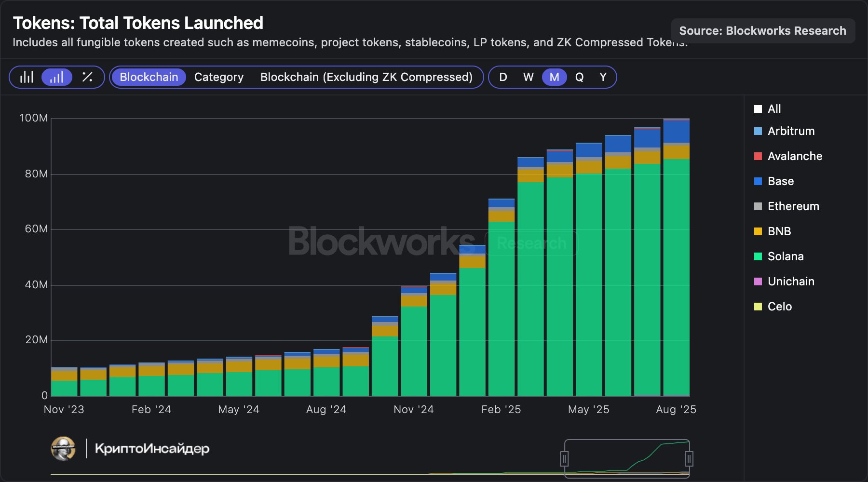The image size is (868, 482).
Task: Set the interval to yearly (Y)
Action: (603, 77)
